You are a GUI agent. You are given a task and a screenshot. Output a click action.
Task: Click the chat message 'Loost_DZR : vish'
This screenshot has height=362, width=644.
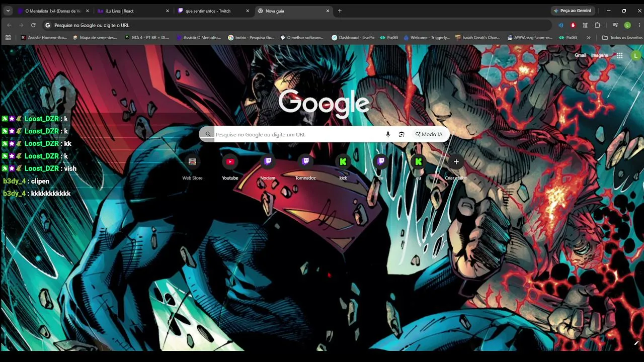pyautogui.click(x=39, y=168)
